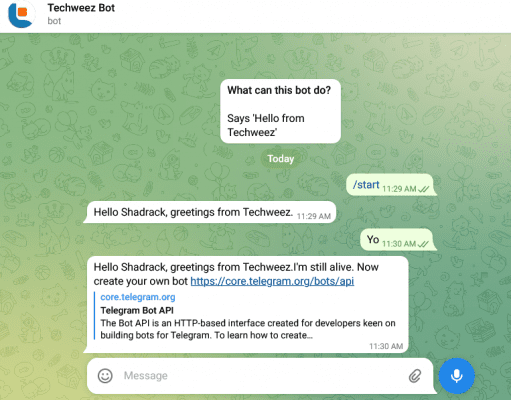Click the Today date separator badge
Screen dimensions: 511x400
(281, 159)
